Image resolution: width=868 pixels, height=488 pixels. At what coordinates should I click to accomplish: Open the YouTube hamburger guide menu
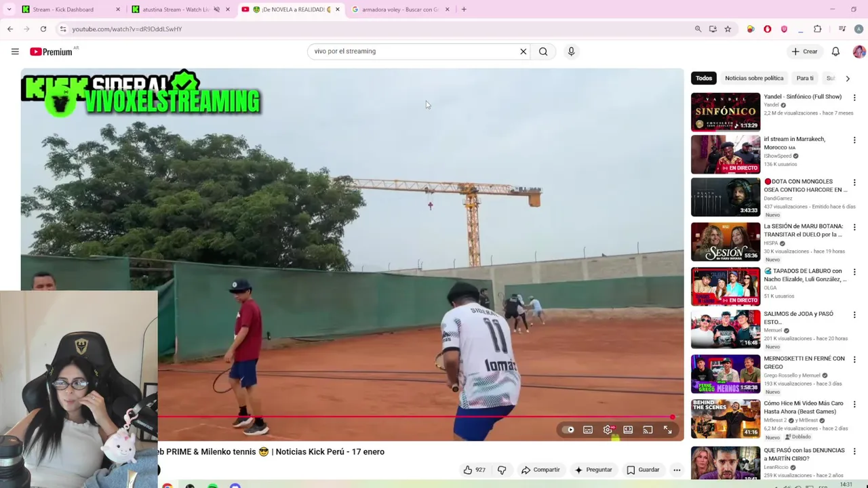(x=15, y=52)
